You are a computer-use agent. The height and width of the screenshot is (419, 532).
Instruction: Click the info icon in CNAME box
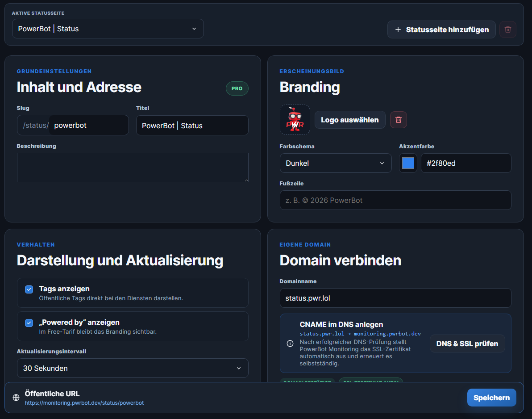pyautogui.click(x=290, y=344)
